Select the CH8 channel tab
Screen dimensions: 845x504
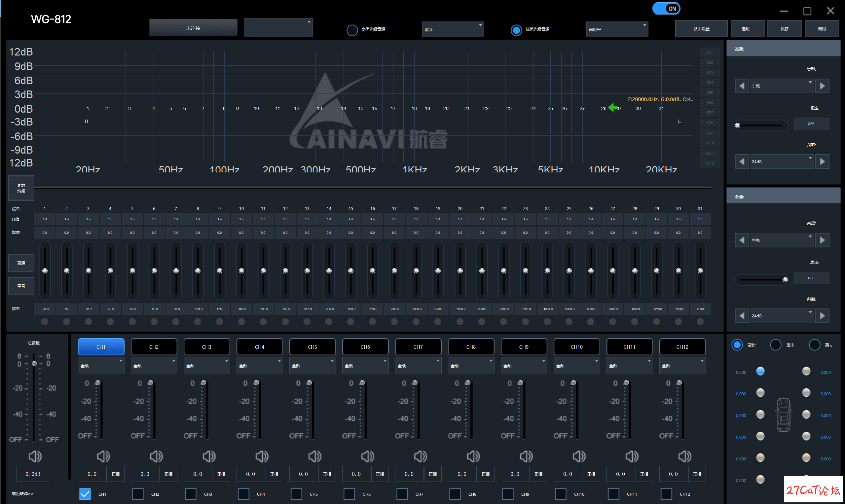(471, 347)
